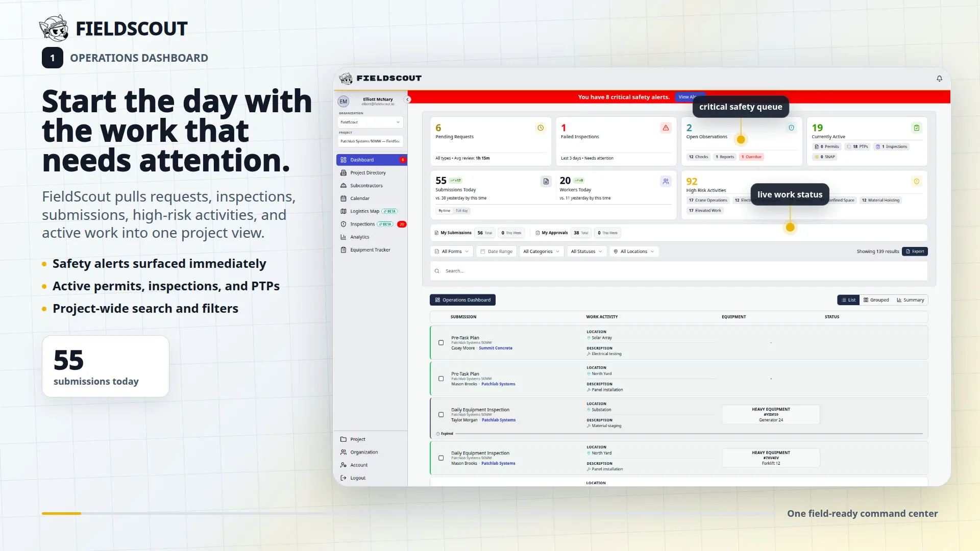
Task: Click the shield icon on High Risk Activities card
Action: pos(917,182)
